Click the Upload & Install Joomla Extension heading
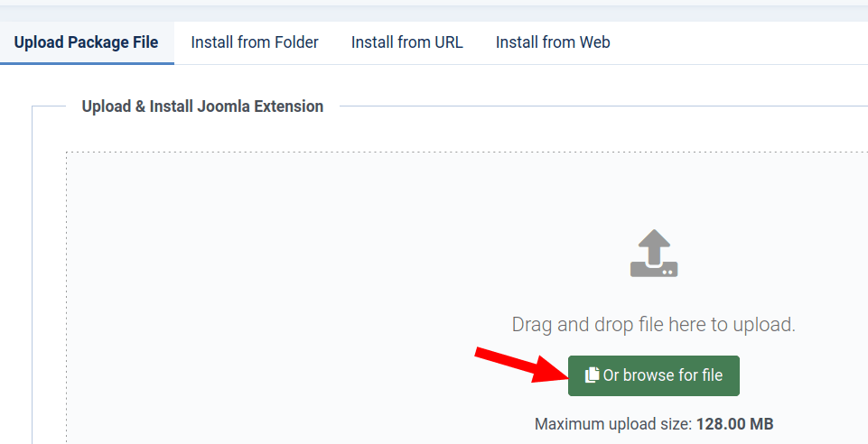 (202, 106)
